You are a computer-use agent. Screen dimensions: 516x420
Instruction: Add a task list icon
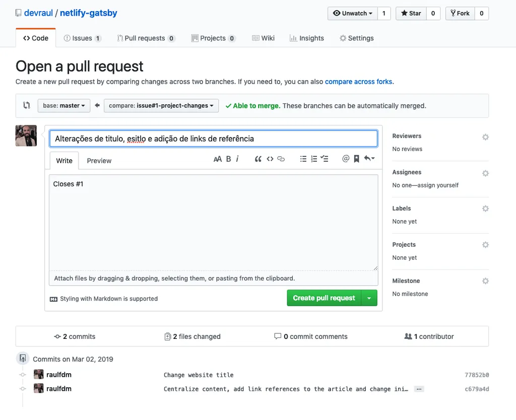pos(325,159)
